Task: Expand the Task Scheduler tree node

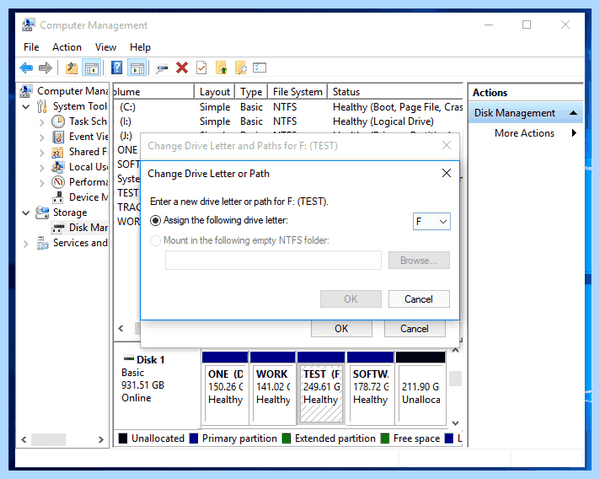Action: click(42, 122)
